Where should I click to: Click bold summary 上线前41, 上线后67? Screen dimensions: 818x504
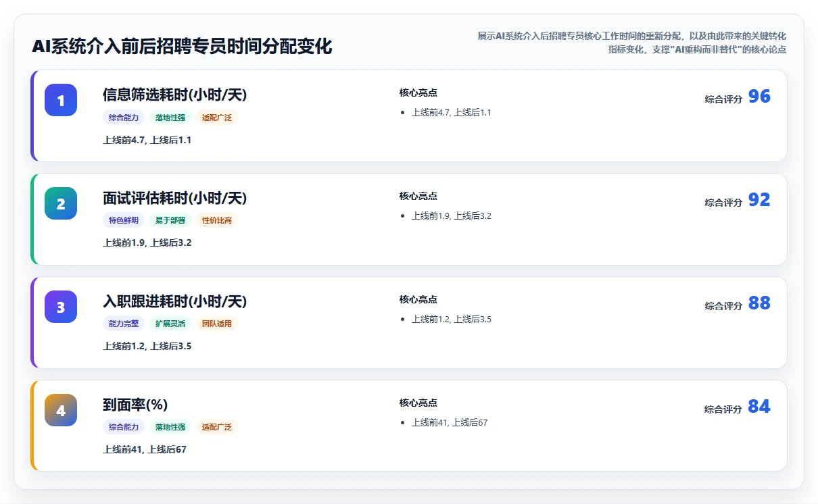point(145,449)
